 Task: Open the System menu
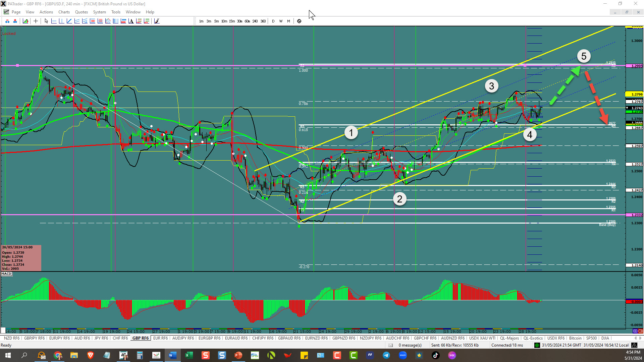(100, 12)
